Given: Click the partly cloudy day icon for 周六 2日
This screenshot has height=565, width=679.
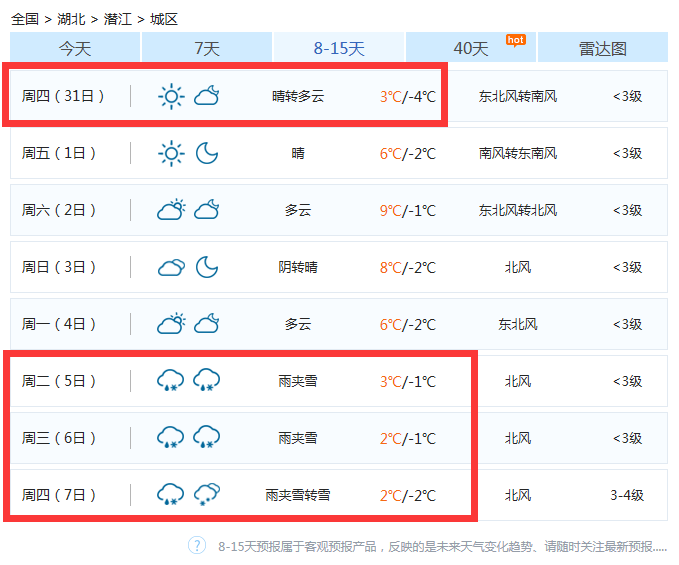Looking at the screenshot, I should [171, 210].
